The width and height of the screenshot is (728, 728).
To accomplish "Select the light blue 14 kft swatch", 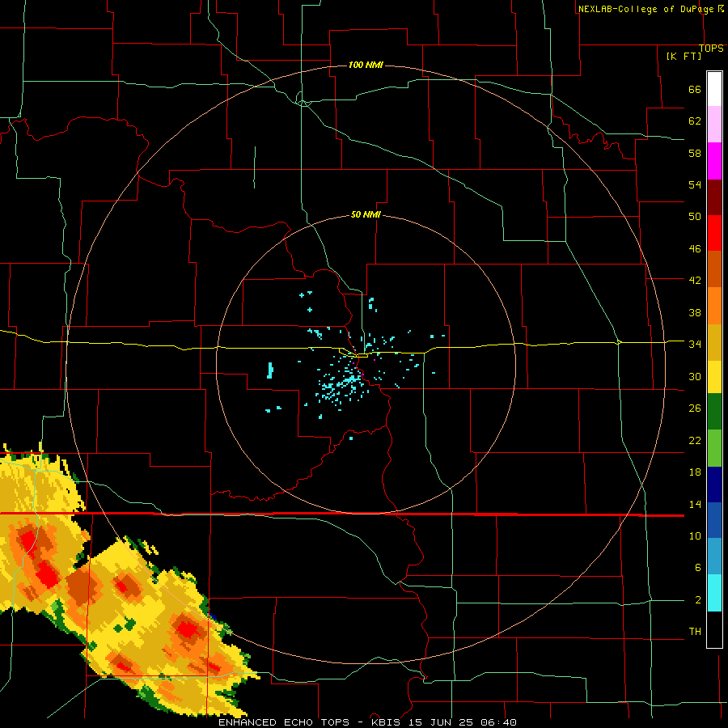I will [x=714, y=557].
